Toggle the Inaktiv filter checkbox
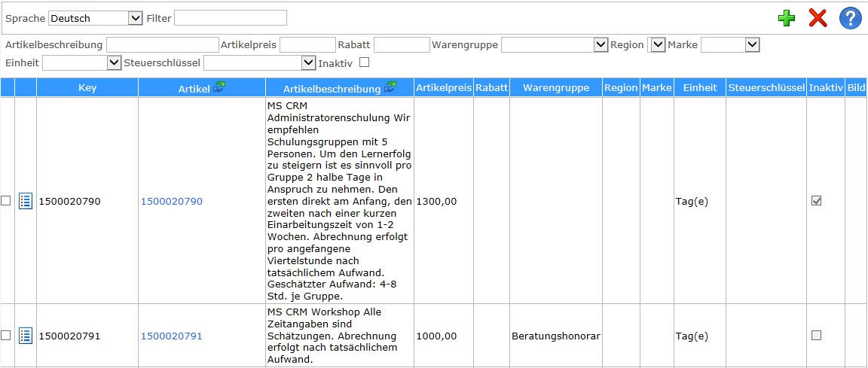The height and width of the screenshot is (368, 868). pos(364,62)
